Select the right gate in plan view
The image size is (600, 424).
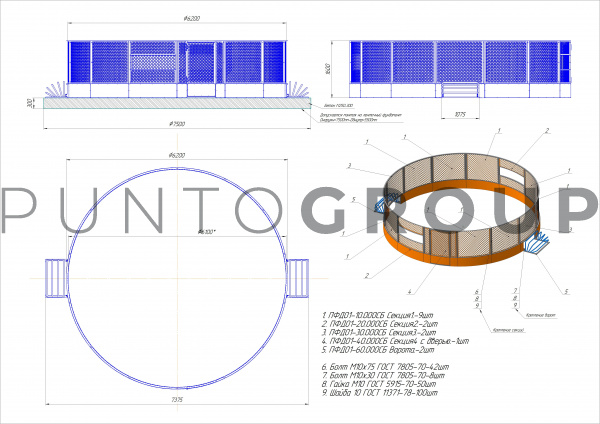[297, 278]
